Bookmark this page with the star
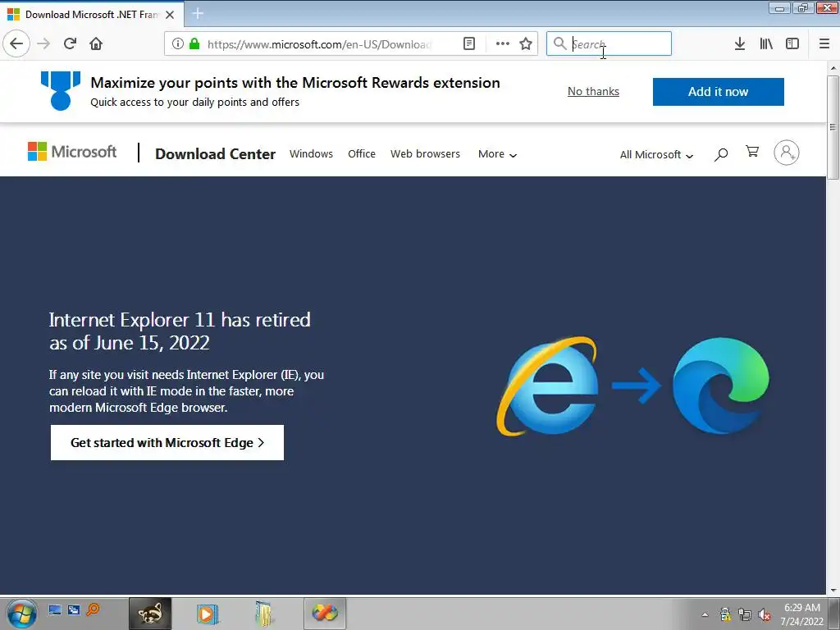 tap(526, 43)
